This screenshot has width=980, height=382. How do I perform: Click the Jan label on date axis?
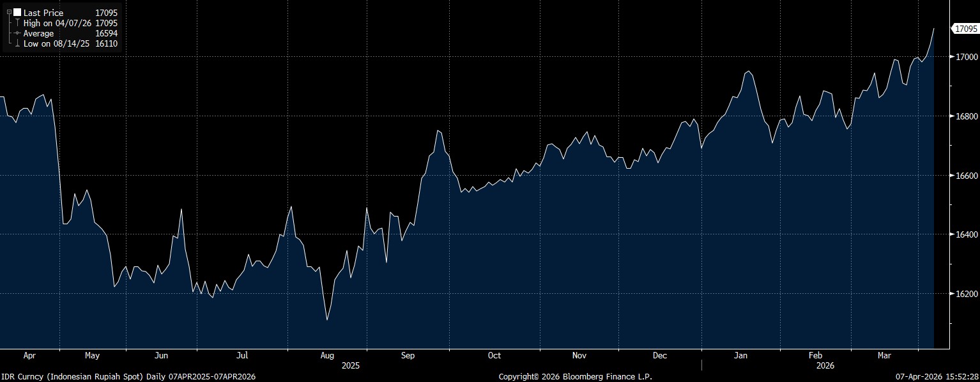(740, 355)
